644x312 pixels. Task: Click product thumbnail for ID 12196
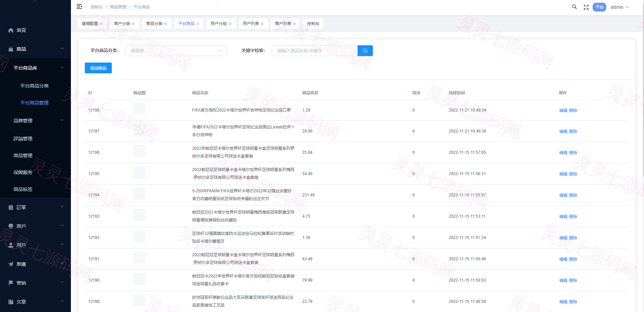139,151
